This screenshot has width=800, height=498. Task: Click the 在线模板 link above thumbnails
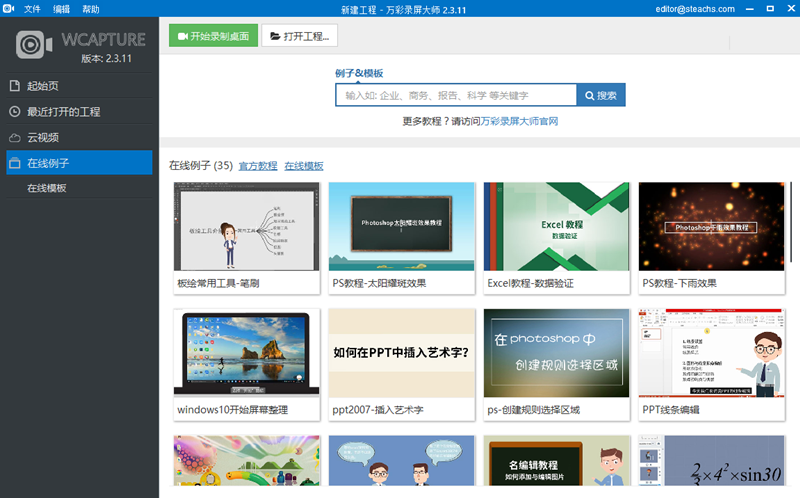point(304,166)
